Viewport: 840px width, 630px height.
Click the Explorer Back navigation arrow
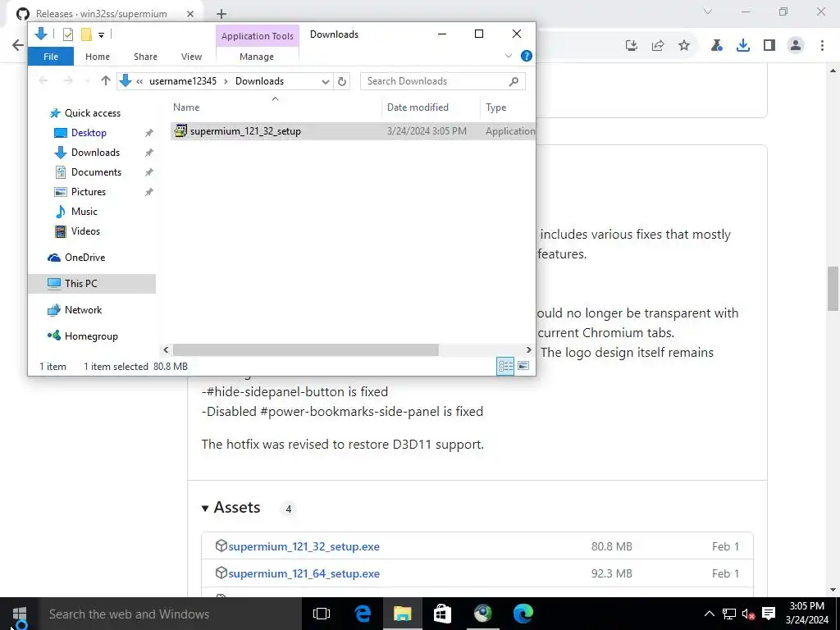[44, 81]
